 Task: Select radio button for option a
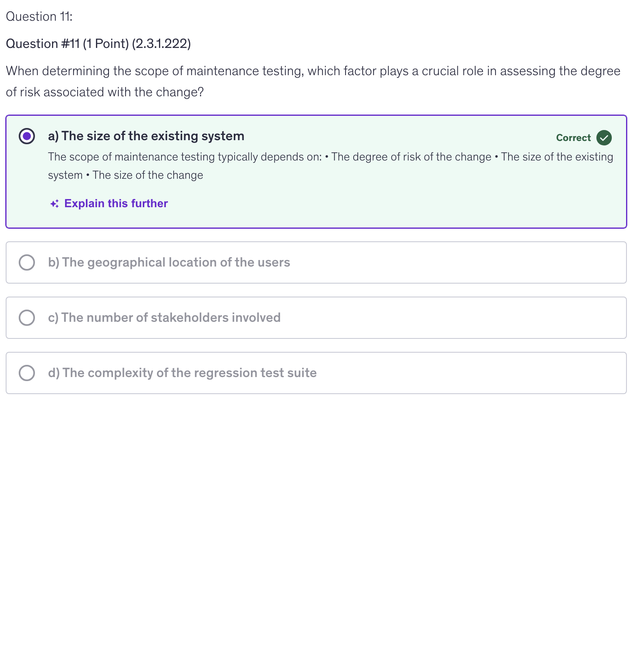[27, 136]
